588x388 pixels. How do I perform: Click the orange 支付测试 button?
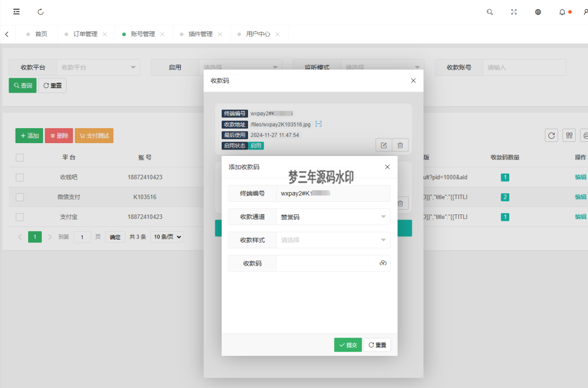(94, 136)
